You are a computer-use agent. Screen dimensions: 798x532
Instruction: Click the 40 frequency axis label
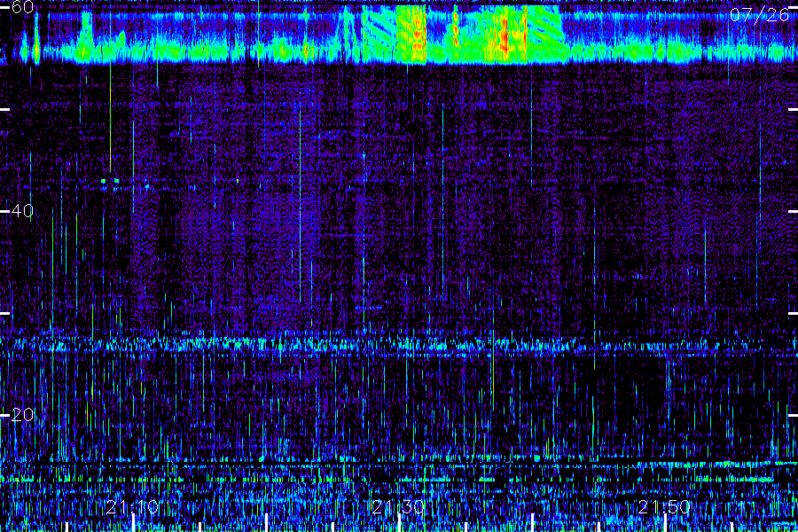pyautogui.click(x=22, y=211)
